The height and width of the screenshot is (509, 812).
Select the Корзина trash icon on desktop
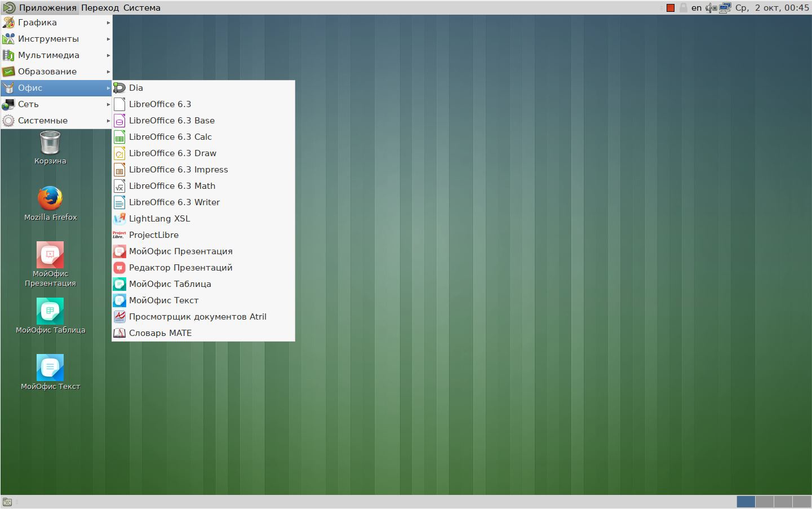(x=50, y=148)
